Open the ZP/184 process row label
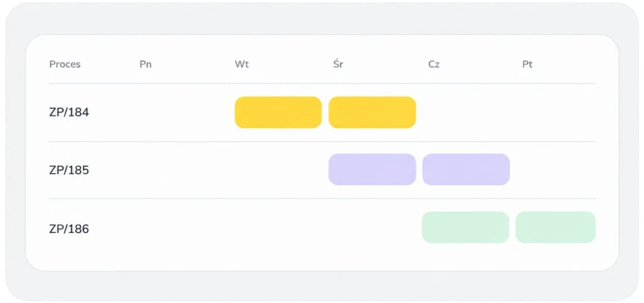The width and height of the screenshot is (644, 303). tap(69, 112)
